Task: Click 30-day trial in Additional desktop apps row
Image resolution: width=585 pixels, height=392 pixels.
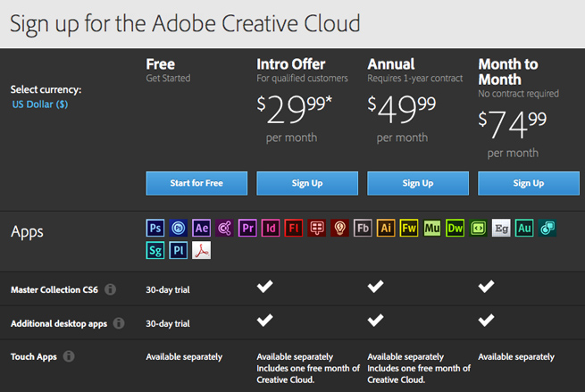Action: [x=168, y=324]
